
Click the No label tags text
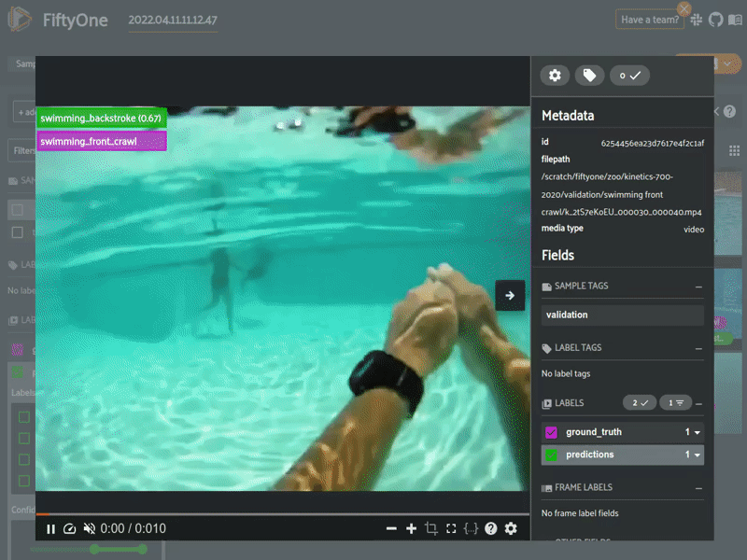tap(566, 374)
